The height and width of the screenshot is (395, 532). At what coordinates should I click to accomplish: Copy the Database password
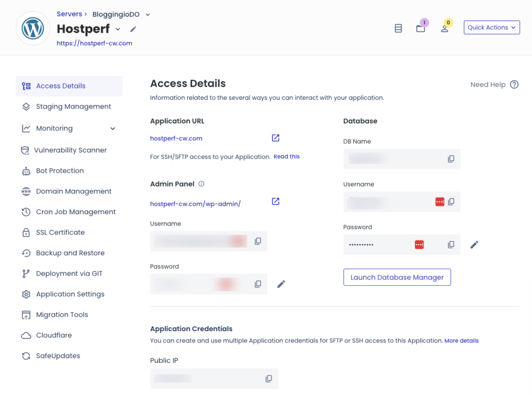[x=451, y=244]
